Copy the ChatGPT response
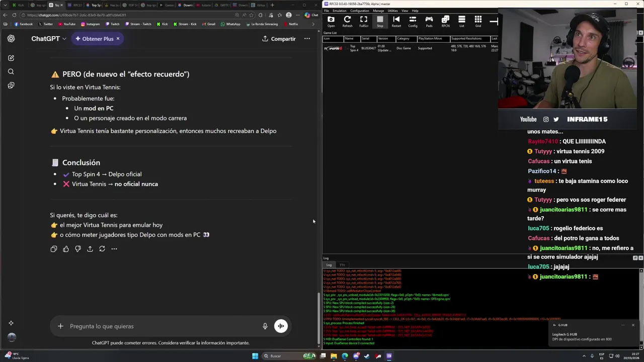644x362 pixels. (54, 249)
